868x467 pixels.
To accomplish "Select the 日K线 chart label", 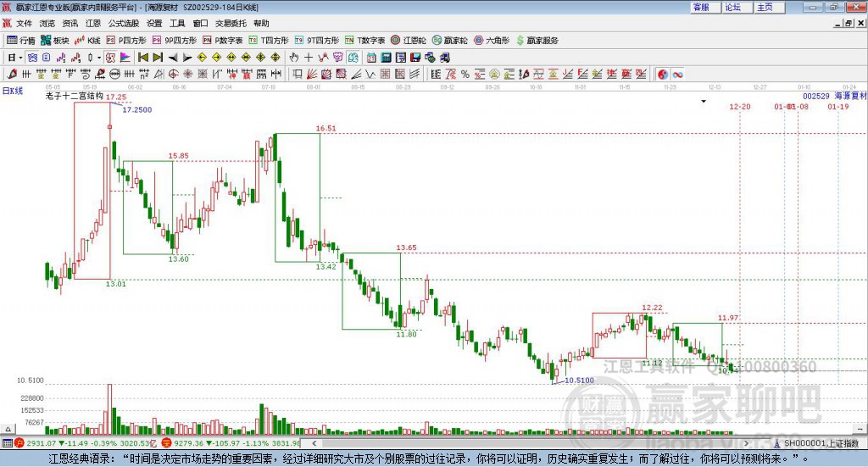I will 12,91.
